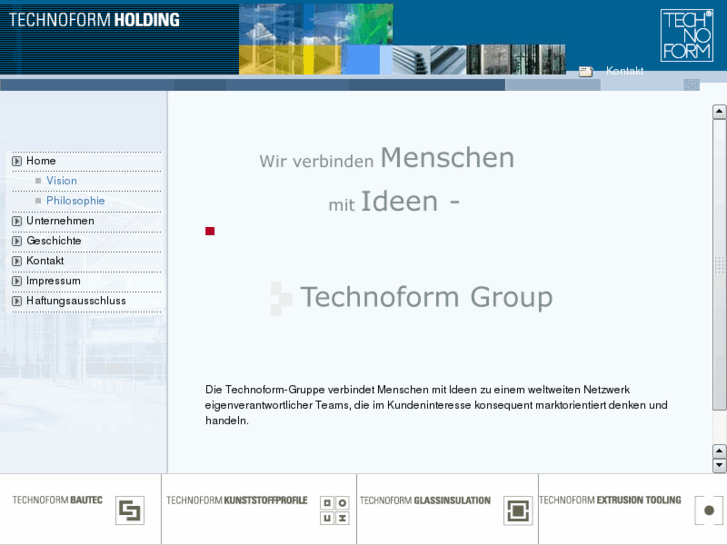The height and width of the screenshot is (545, 727).
Task: Click the arrow icon next to Home
Action: [17, 161]
